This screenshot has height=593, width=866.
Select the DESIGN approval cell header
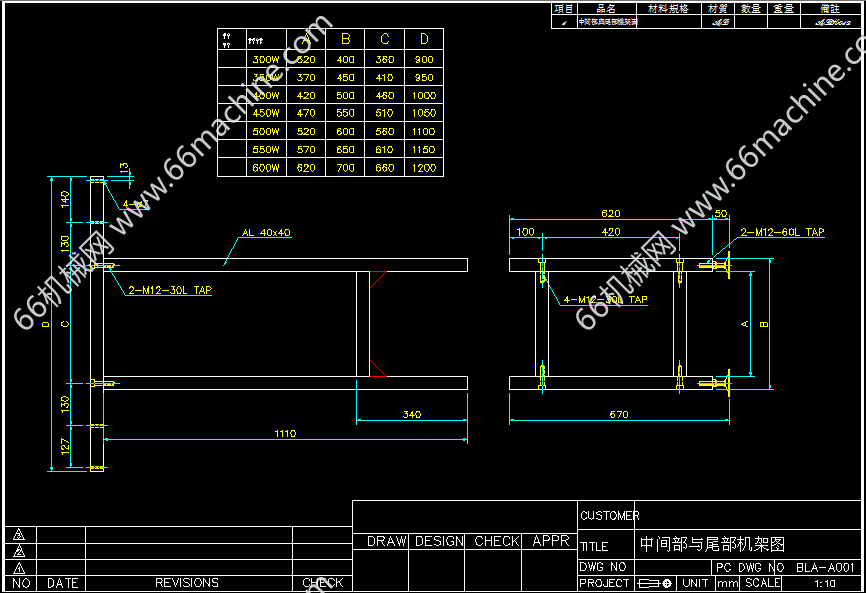(x=438, y=541)
